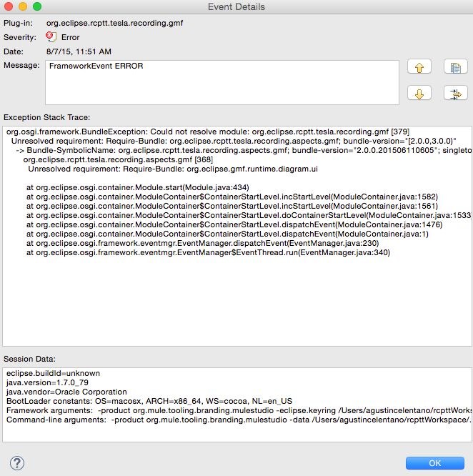Select the "FrameworkEvent ERROR" message text
This screenshot has height=476, width=473.
coord(96,66)
